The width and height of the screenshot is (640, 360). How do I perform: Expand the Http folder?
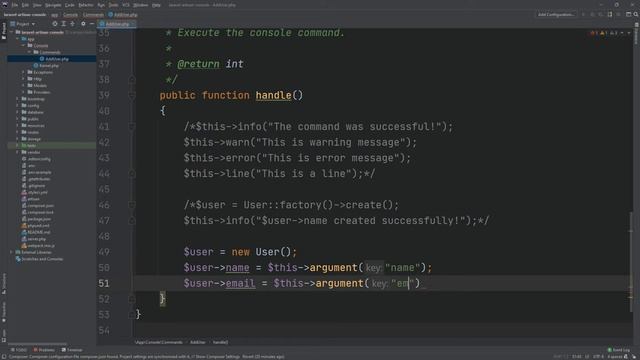[23, 79]
